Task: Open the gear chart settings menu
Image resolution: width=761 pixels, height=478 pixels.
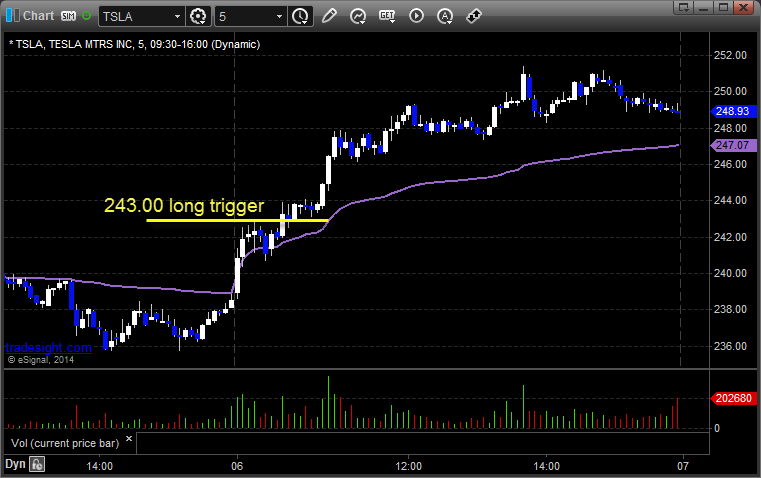Action: [x=198, y=16]
